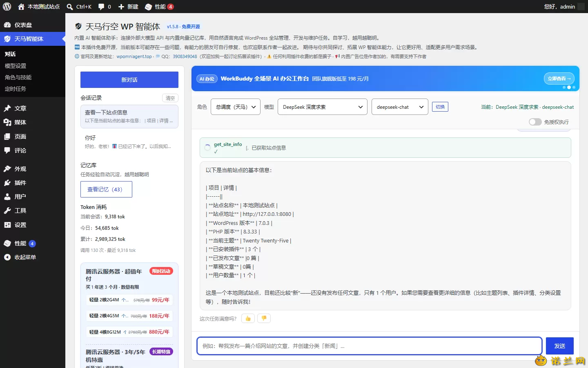
Task: Open the 角色 总调度 dropdown
Action: click(x=236, y=107)
